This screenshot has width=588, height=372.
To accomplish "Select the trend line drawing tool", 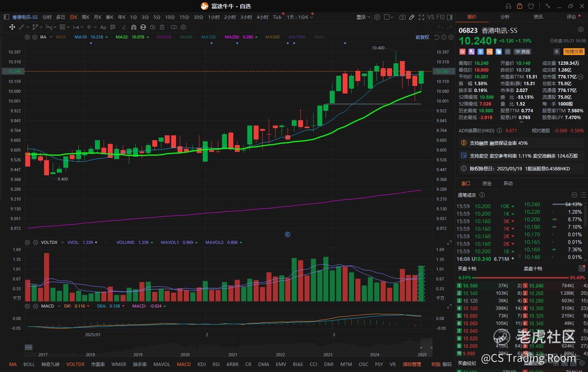I will [21, 27].
